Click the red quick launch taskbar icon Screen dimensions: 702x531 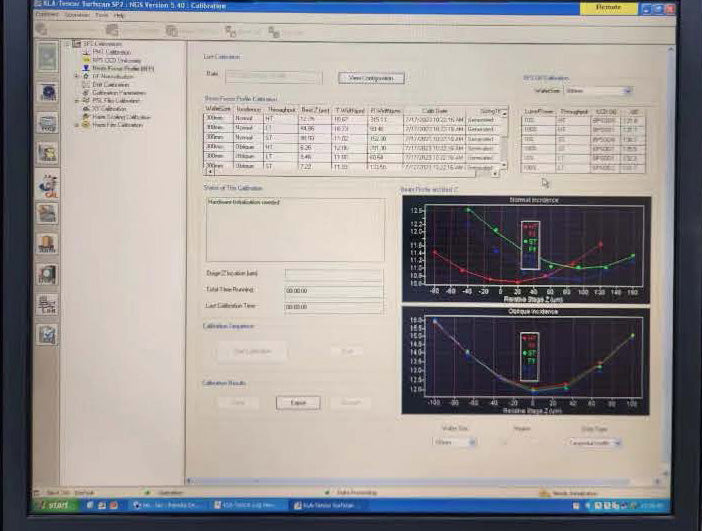(x=113, y=505)
